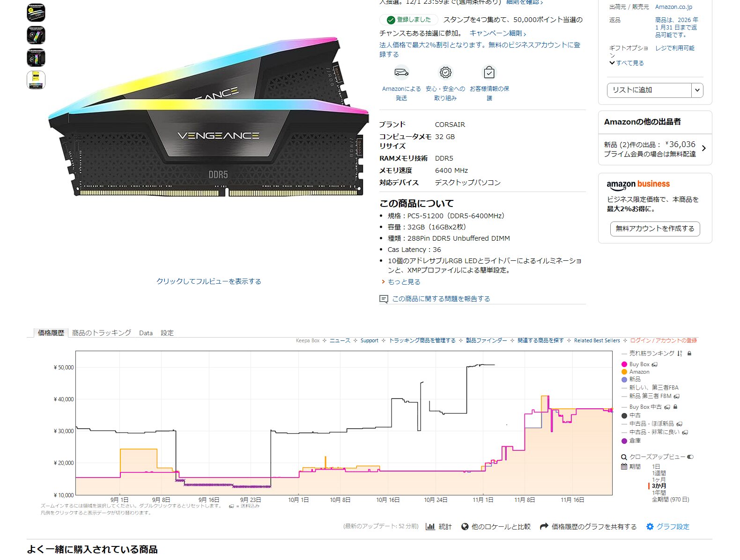This screenshot has height=560, width=740.
Task: Click the calendar icon next to 期間
Action: click(x=624, y=466)
